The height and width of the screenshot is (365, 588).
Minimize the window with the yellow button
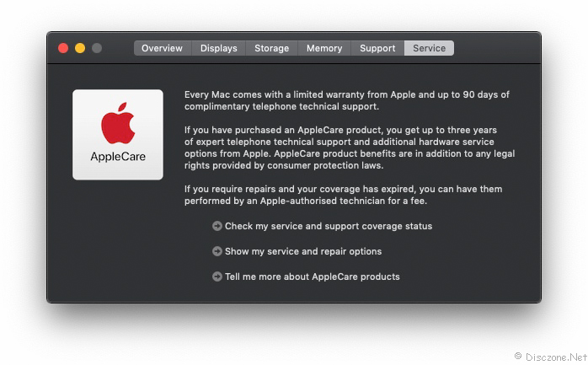[80, 48]
